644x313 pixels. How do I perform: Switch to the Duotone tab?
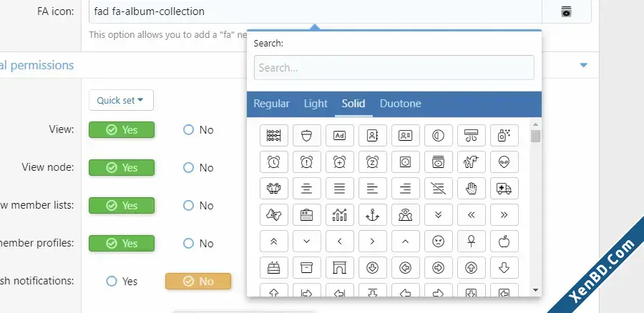click(x=401, y=104)
